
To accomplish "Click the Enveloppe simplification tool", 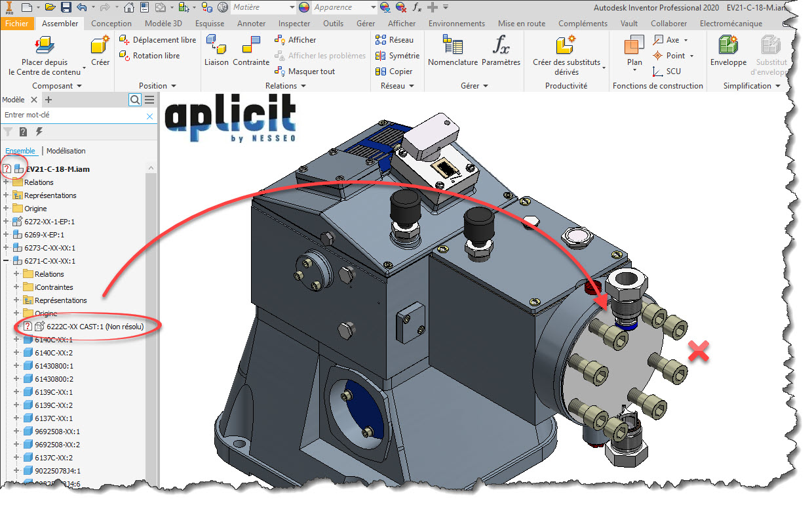I will point(728,45).
